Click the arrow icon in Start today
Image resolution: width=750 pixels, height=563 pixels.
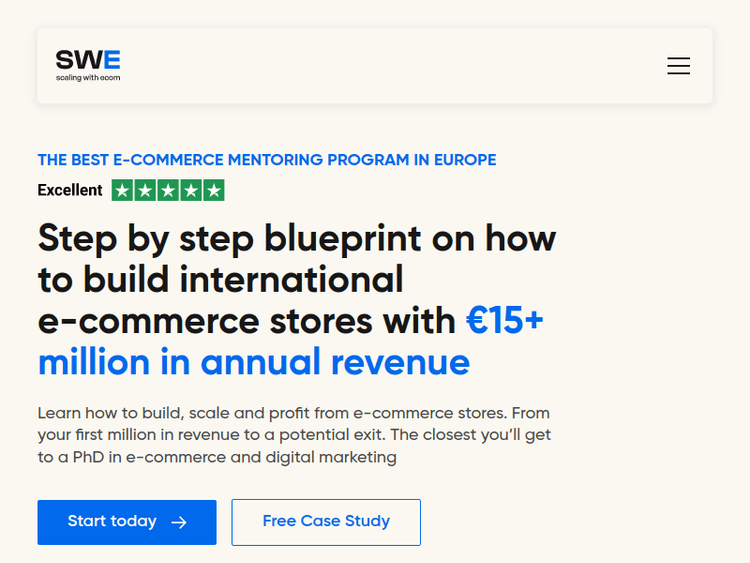[x=179, y=522]
